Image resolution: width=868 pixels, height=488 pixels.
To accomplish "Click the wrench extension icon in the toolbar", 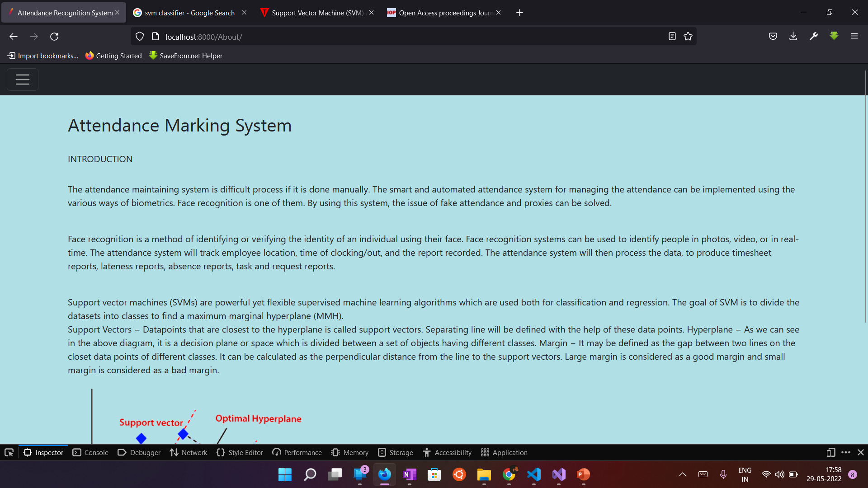I will [814, 36].
